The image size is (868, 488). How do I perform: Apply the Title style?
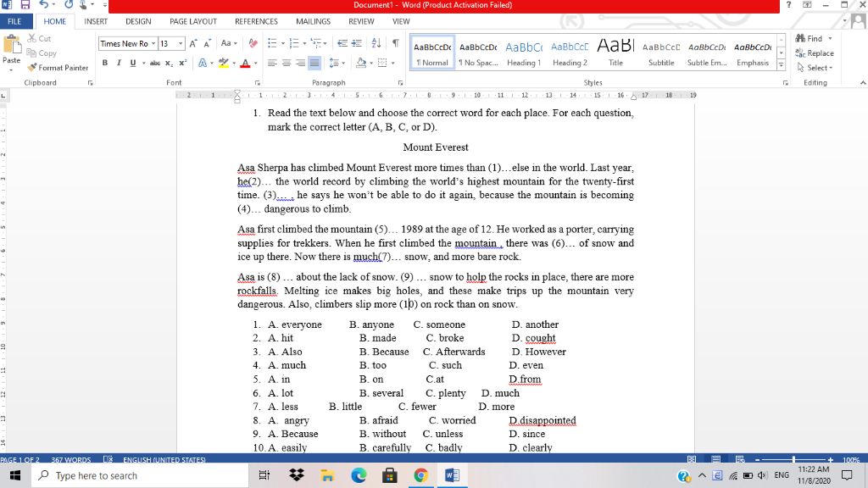[615, 53]
